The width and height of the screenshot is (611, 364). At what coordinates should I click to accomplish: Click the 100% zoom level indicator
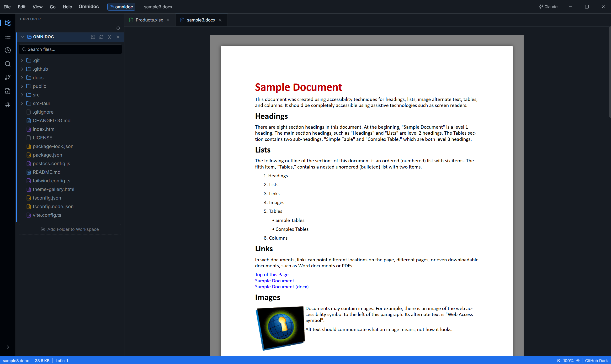tap(568, 361)
